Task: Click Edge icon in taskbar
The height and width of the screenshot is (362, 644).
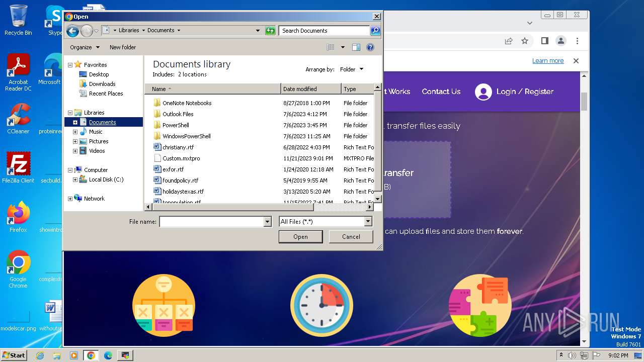Action: [x=108, y=355]
